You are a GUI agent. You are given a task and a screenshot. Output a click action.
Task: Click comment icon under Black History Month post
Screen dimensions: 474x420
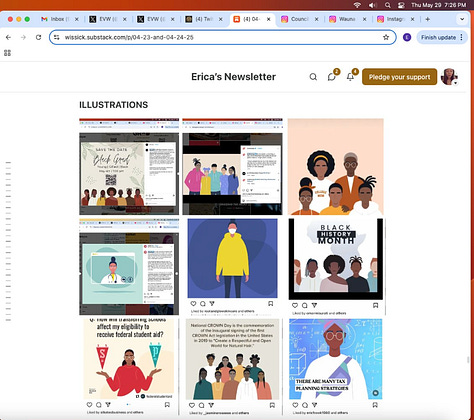point(304,305)
